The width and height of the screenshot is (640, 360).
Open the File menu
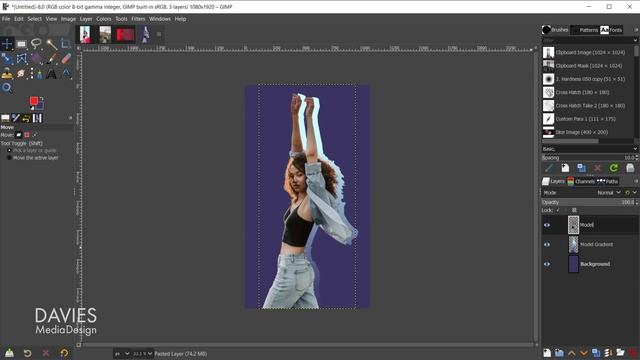point(6,19)
